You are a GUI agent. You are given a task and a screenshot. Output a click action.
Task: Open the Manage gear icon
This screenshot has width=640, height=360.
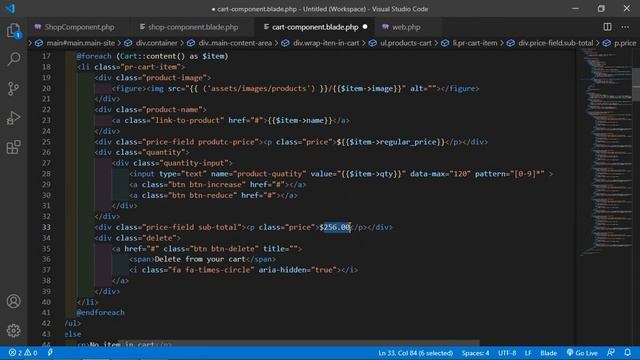(13, 330)
